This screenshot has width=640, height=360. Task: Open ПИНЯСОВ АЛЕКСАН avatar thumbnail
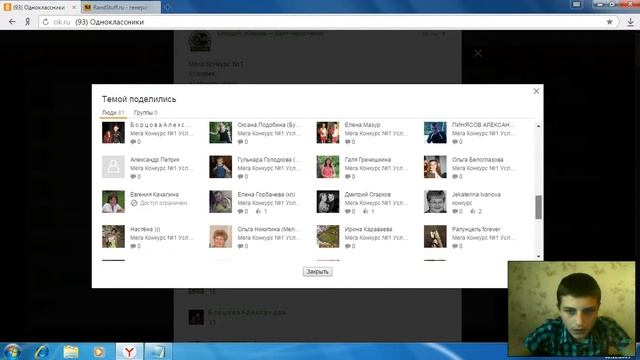point(435,132)
